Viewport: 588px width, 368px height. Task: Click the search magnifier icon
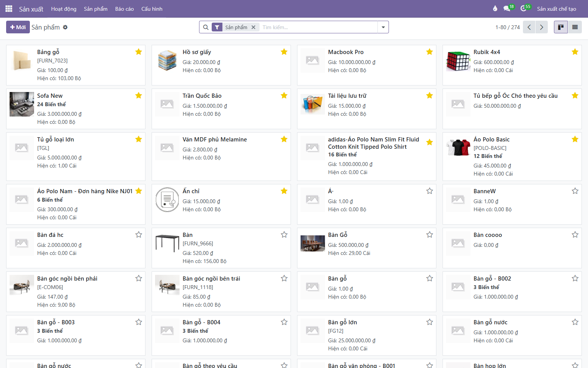(x=206, y=27)
